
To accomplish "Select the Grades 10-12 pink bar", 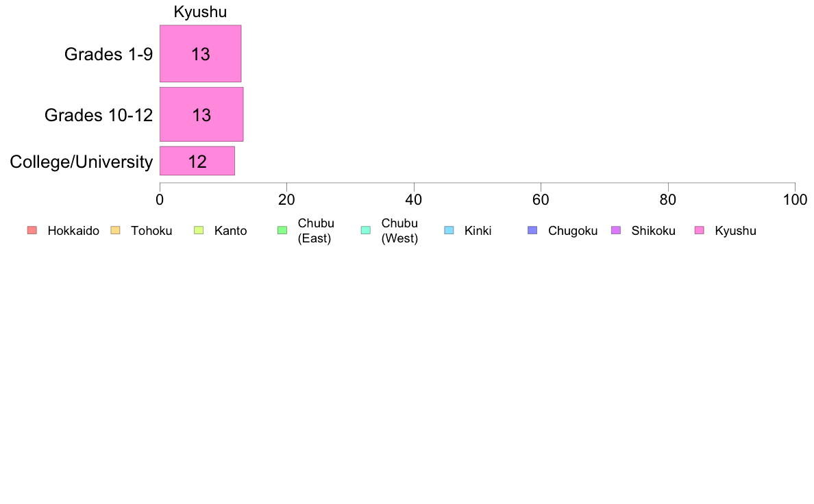I will 201,114.
